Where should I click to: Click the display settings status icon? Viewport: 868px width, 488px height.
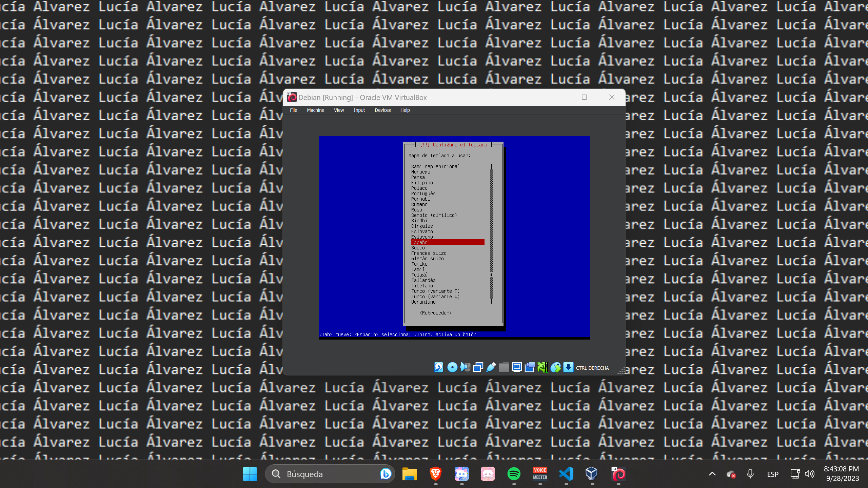pos(517,367)
